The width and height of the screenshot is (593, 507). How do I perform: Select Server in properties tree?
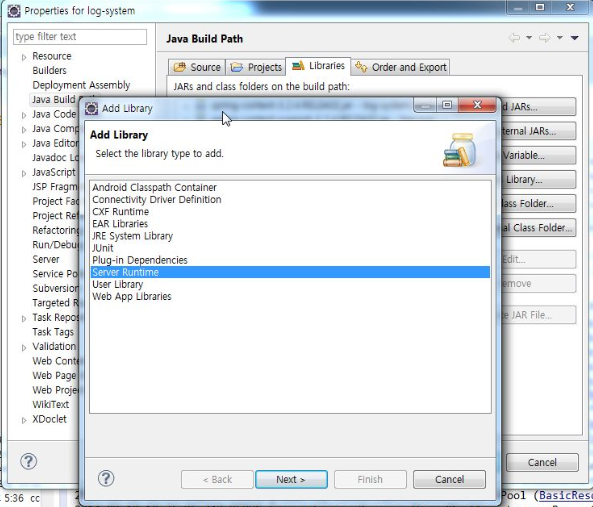tap(46, 259)
